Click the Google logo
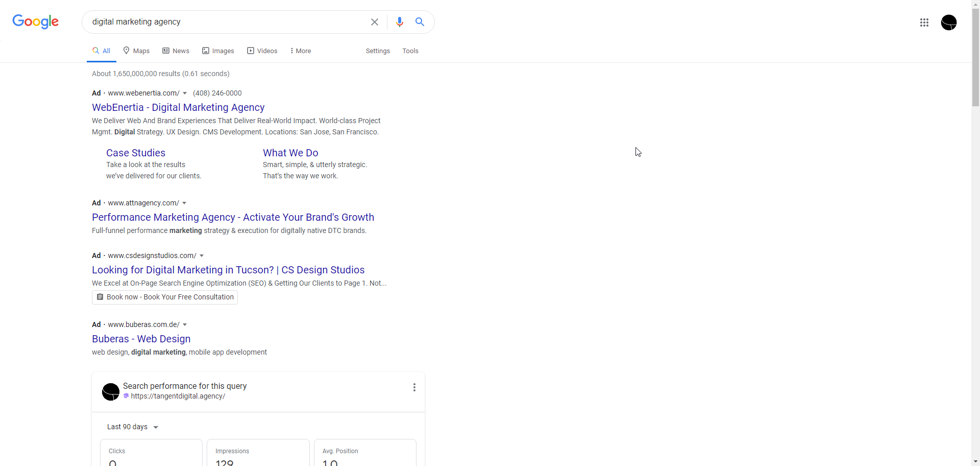This screenshot has width=980, height=466. point(35,21)
